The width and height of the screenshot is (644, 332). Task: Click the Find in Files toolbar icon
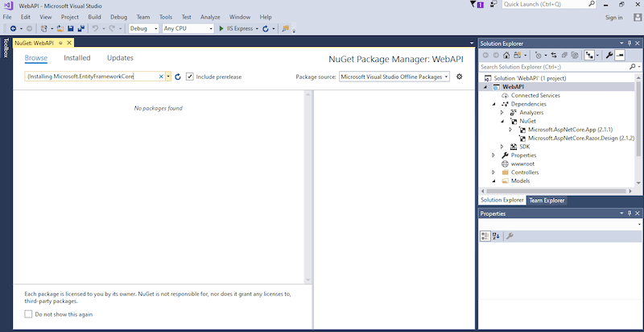pos(286,29)
